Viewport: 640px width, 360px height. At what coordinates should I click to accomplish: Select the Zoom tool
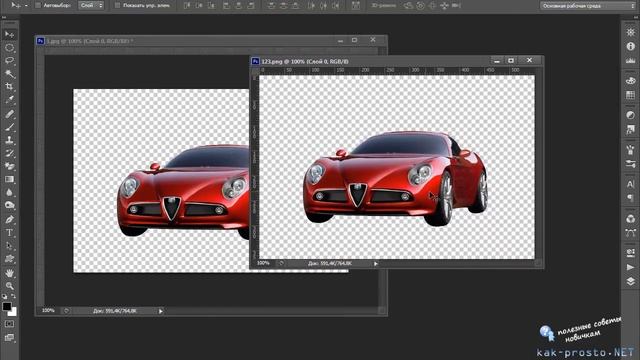click(9, 285)
